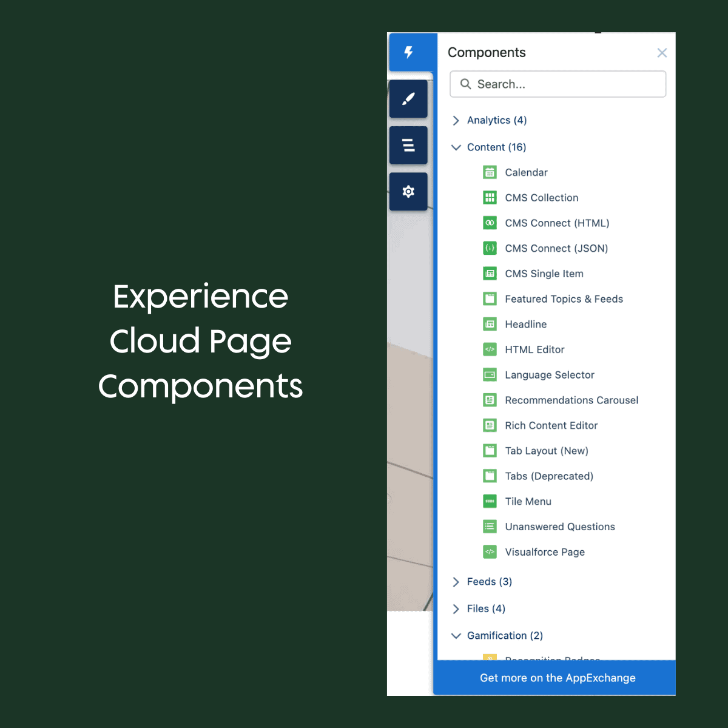
Task: Open the Settings gear panel
Action: click(408, 192)
